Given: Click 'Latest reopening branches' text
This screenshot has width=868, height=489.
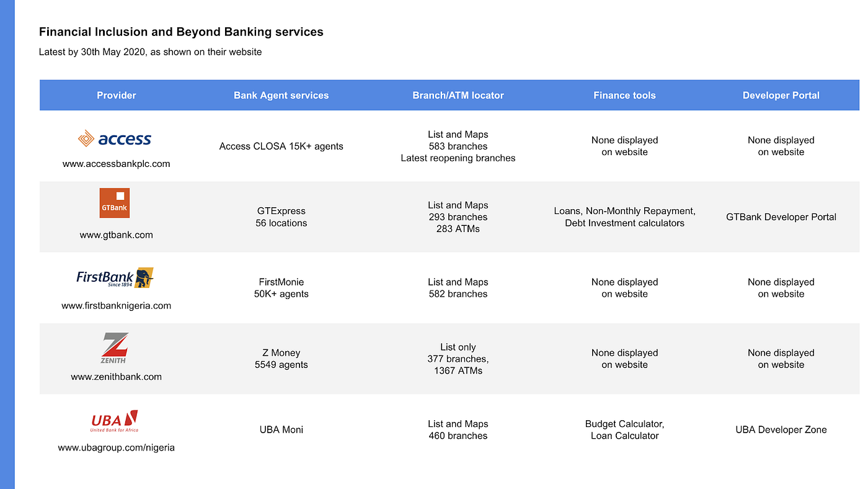Looking at the screenshot, I should (458, 158).
